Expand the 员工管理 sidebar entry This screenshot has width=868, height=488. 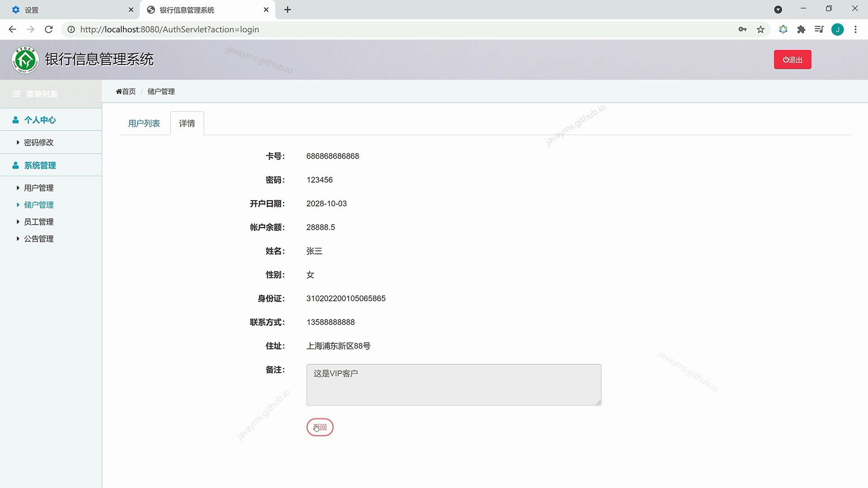(38, 221)
